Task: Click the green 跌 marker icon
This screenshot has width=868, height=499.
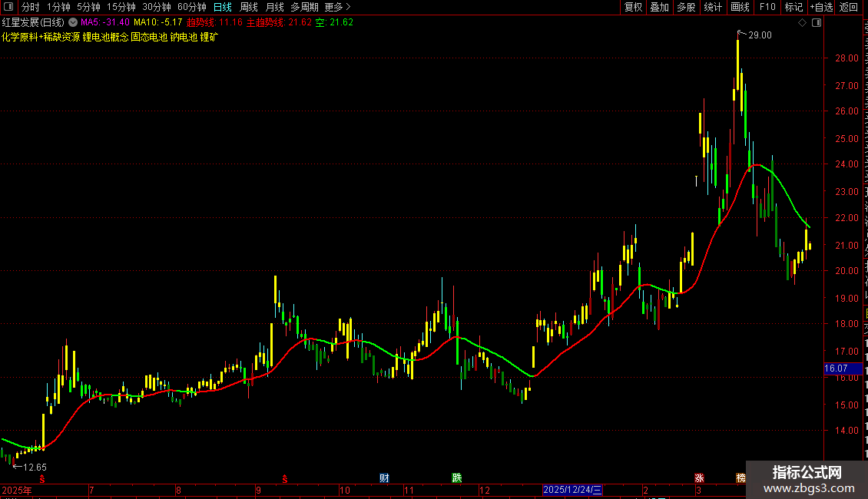Action: coord(457,478)
